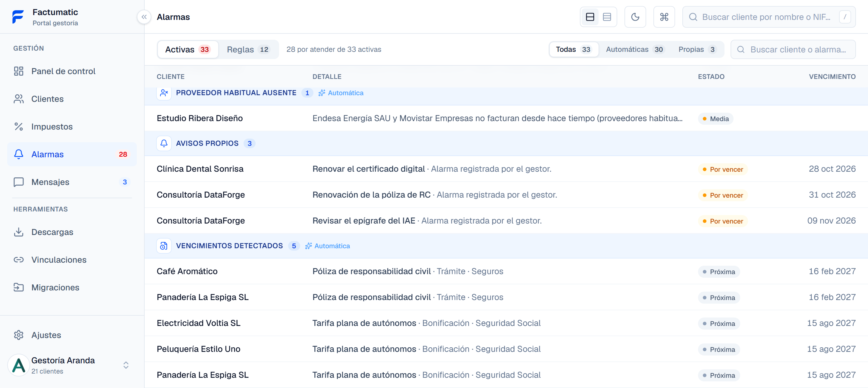The image size is (868, 388).
Task: Open the Estudio Ribera Diseño alarm row
Action: (506, 118)
